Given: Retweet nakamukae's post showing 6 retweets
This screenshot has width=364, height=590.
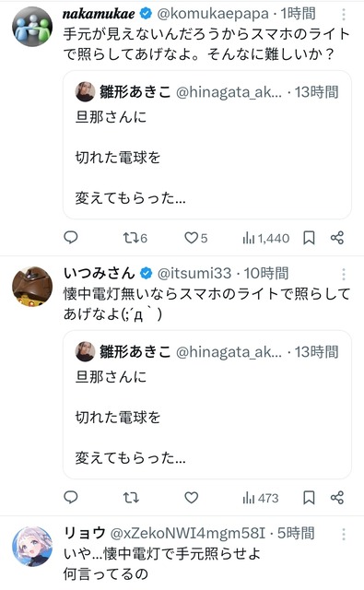Looking at the screenshot, I should [135, 238].
